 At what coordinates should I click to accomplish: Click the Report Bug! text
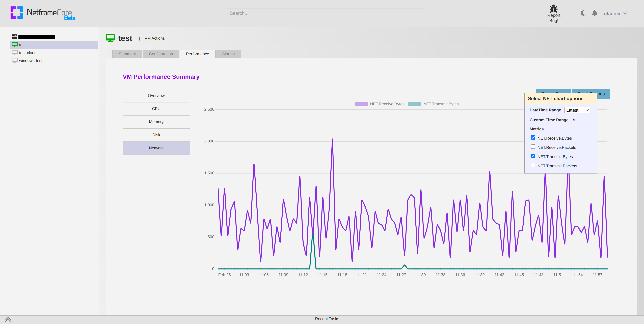coord(553,18)
